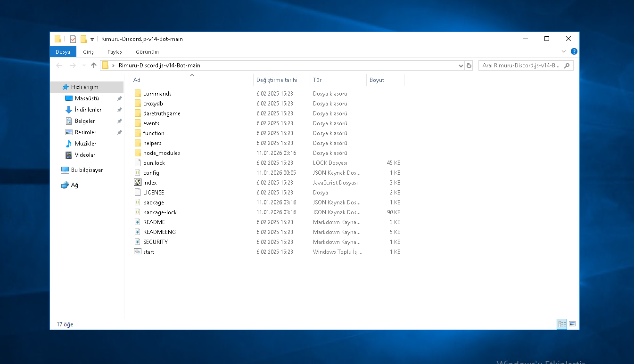The height and width of the screenshot is (364, 634).
Task: Click the Ağ network icon
Action: [65, 185]
